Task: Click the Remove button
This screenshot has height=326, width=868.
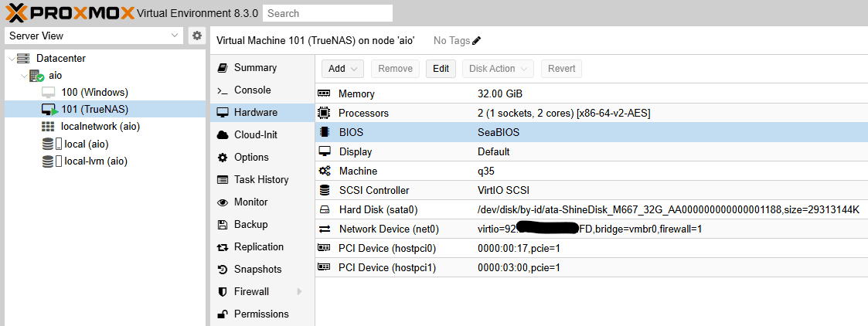Action: [x=395, y=69]
